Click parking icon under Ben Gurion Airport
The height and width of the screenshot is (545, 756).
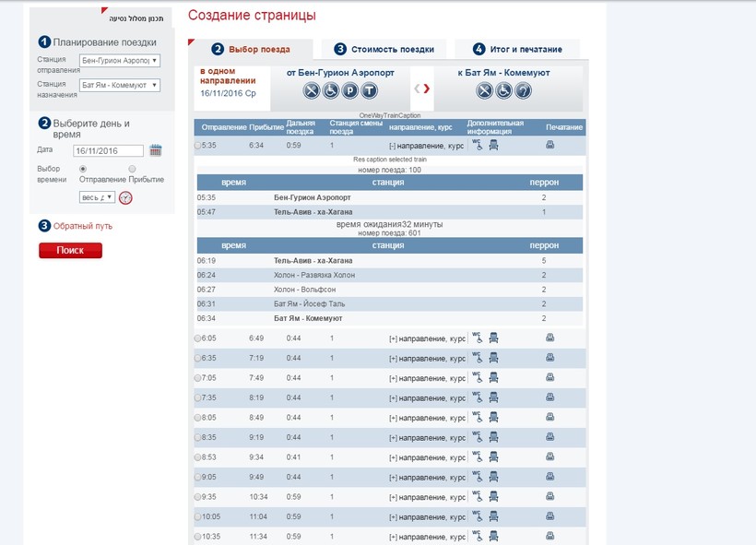(x=350, y=90)
